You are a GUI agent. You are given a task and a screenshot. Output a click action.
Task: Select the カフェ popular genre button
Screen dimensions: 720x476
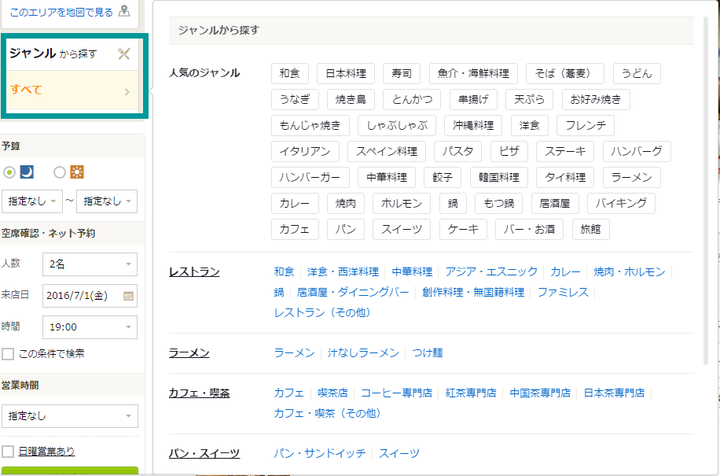pyautogui.click(x=295, y=229)
